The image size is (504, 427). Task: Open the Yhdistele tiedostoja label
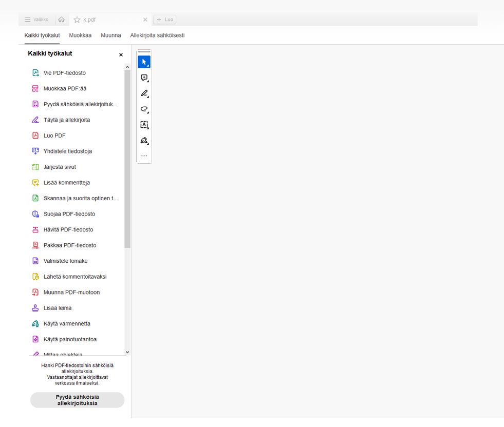tap(68, 151)
